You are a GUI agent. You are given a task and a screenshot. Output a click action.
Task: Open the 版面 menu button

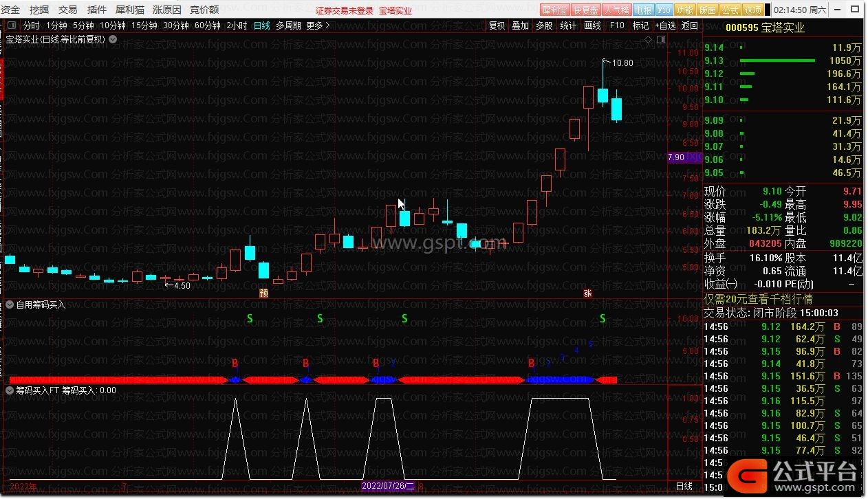tap(707, 10)
